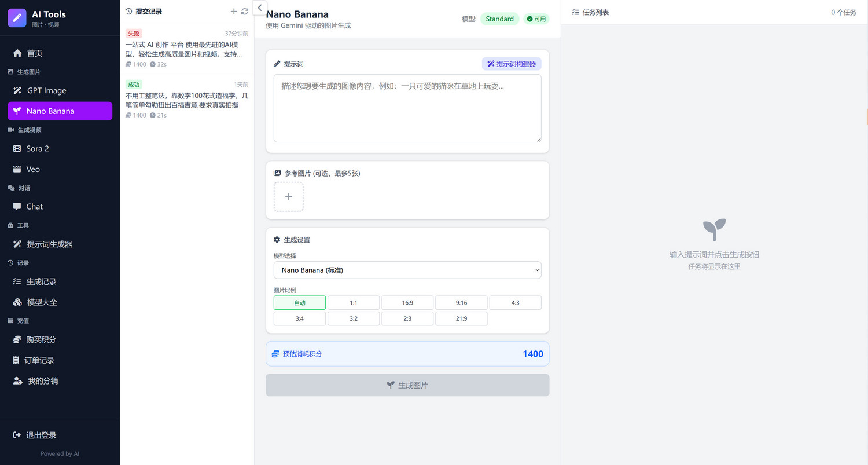Open the Veo video generator
Viewport: 868px width, 465px height.
[x=33, y=169]
